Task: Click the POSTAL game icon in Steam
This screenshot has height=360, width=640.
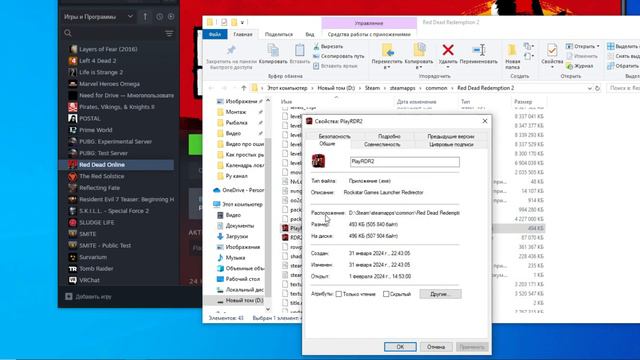Action: point(73,118)
